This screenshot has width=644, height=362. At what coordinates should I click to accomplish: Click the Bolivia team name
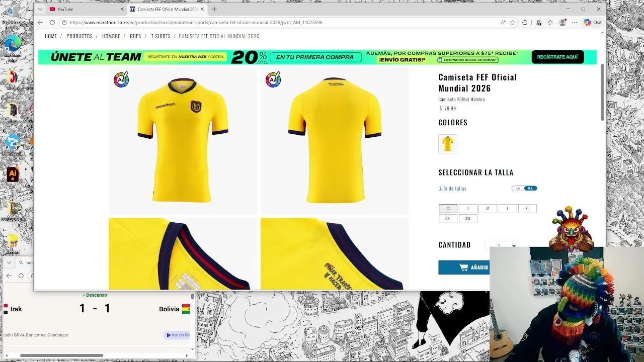coord(169,309)
